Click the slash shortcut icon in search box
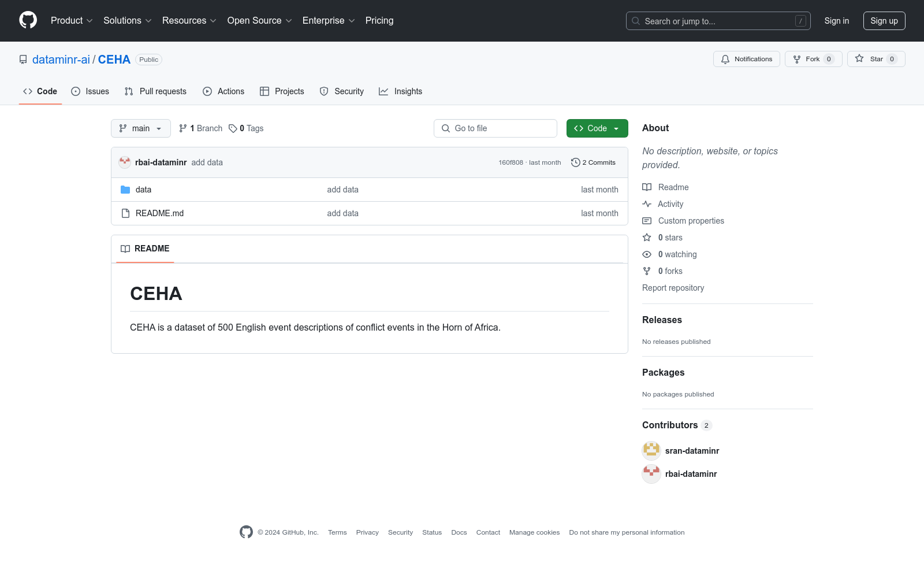924x578 pixels. [800, 21]
